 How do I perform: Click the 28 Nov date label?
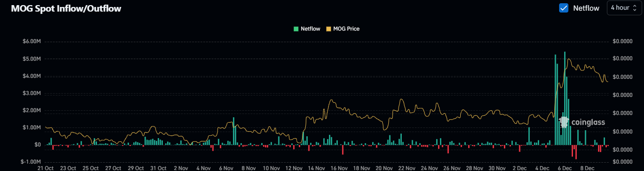(x=475, y=168)
